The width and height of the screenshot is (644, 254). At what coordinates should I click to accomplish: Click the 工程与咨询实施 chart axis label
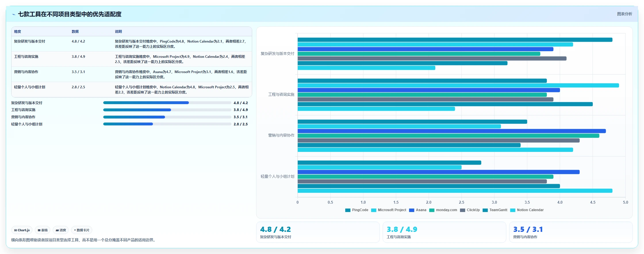281,95
